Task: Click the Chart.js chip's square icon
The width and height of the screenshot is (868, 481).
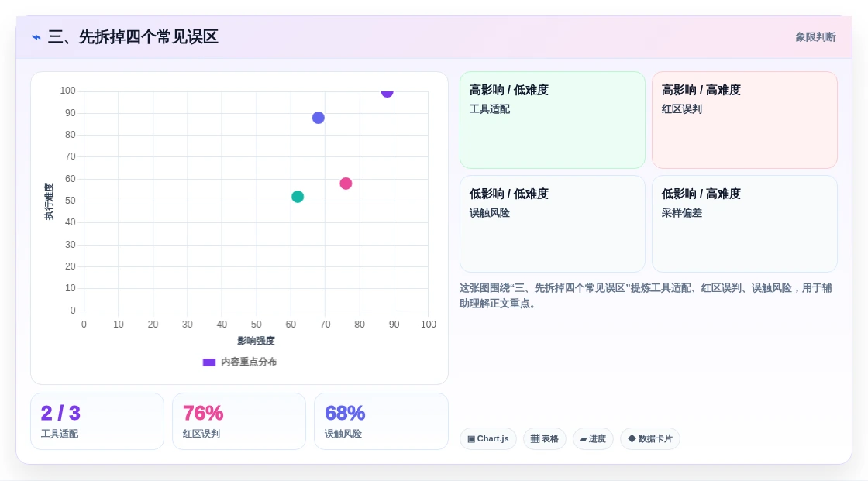Action: pyautogui.click(x=471, y=439)
